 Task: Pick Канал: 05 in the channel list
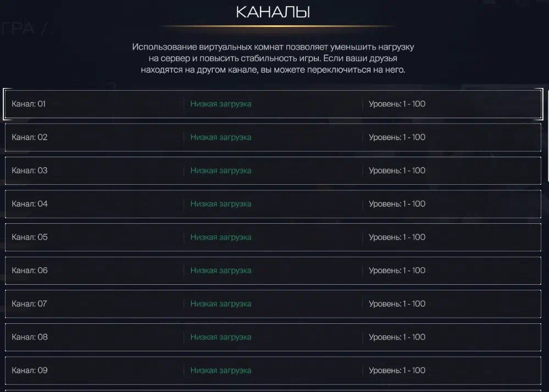(273, 237)
